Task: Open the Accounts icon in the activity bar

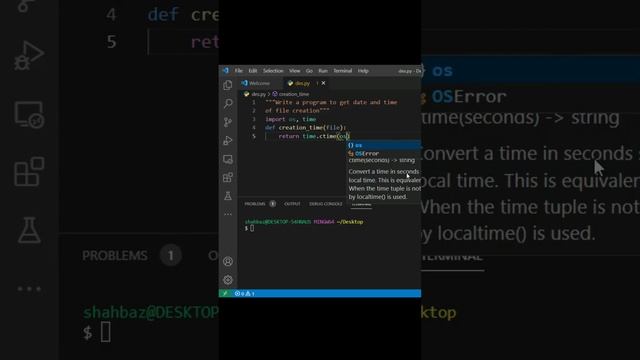Action: tap(228, 261)
